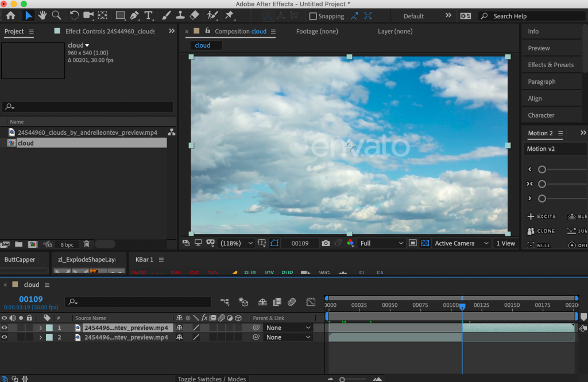588x382 pixels.
Task: Select the Rotation tool
Action: pos(75,15)
